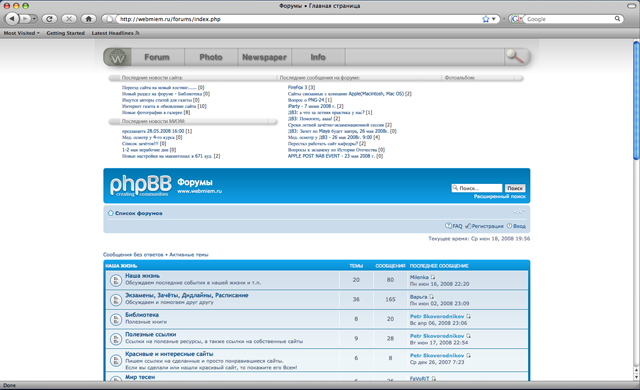Viewport: 640px width, 390px height.
Task: Click the FAQ help icon link
Action: tap(453, 226)
